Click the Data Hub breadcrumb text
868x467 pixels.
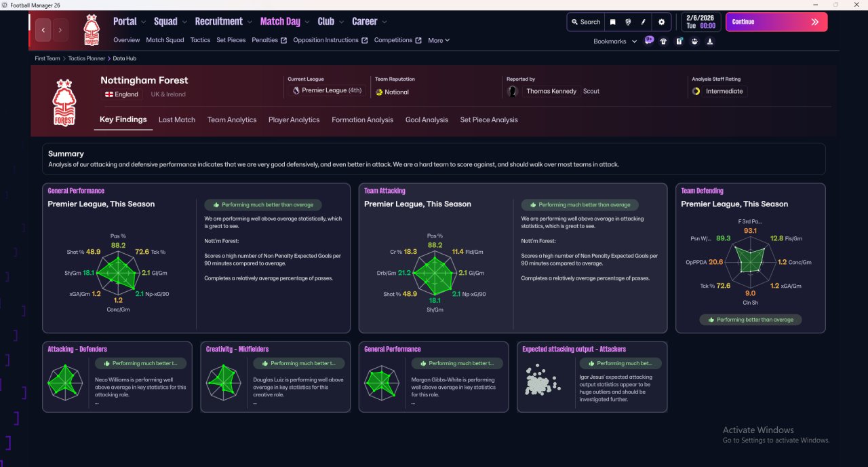tap(125, 59)
